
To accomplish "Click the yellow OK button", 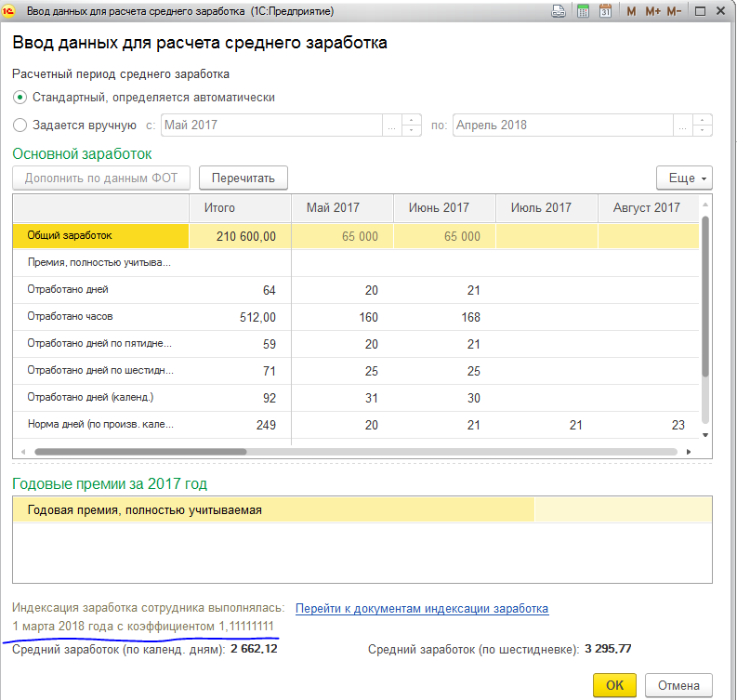I will pyautogui.click(x=614, y=685).
